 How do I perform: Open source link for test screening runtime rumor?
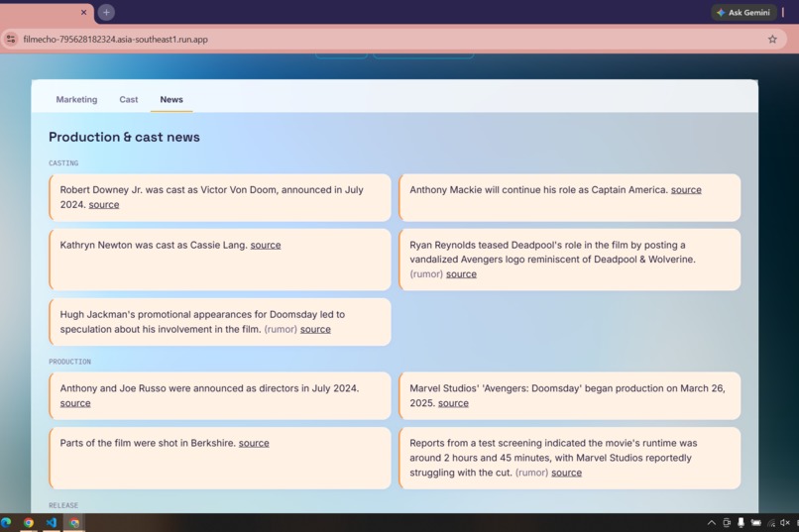566,473
